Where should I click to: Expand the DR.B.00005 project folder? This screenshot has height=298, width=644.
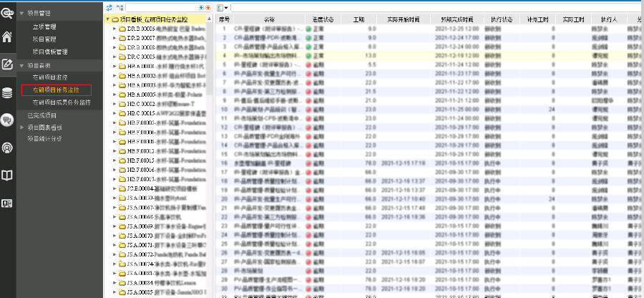tap(114, 29)
